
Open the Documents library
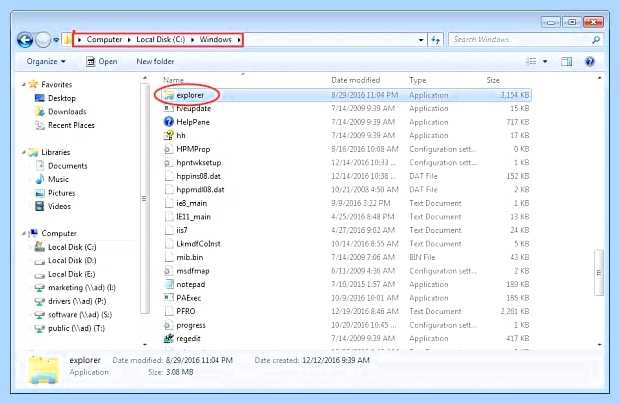(x=61, y=166)
